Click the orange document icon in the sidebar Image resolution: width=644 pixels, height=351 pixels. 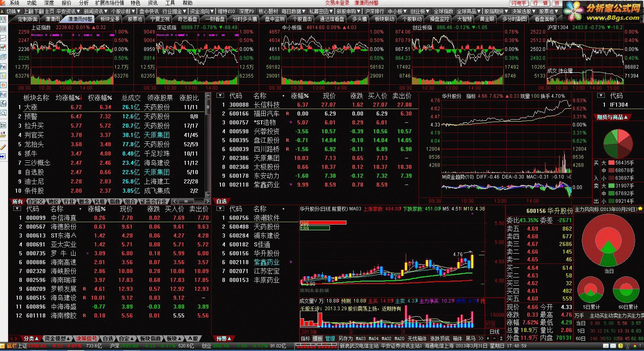coord(3,85)
